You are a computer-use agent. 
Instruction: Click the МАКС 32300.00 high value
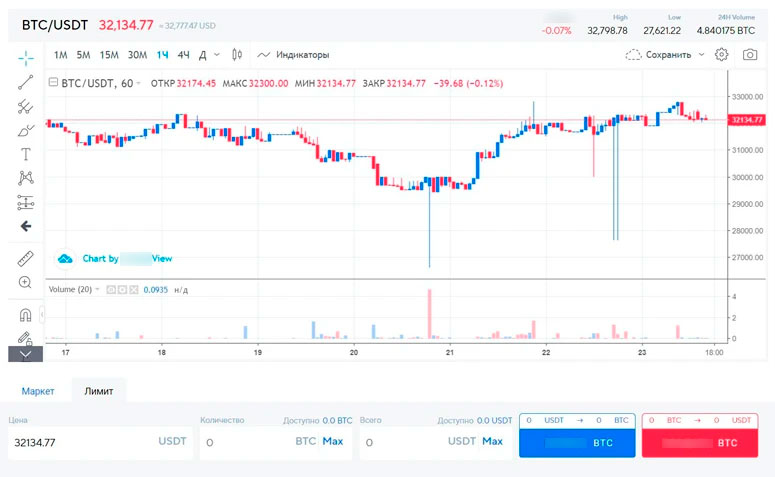pyautogui.click(x=256, y=84)
